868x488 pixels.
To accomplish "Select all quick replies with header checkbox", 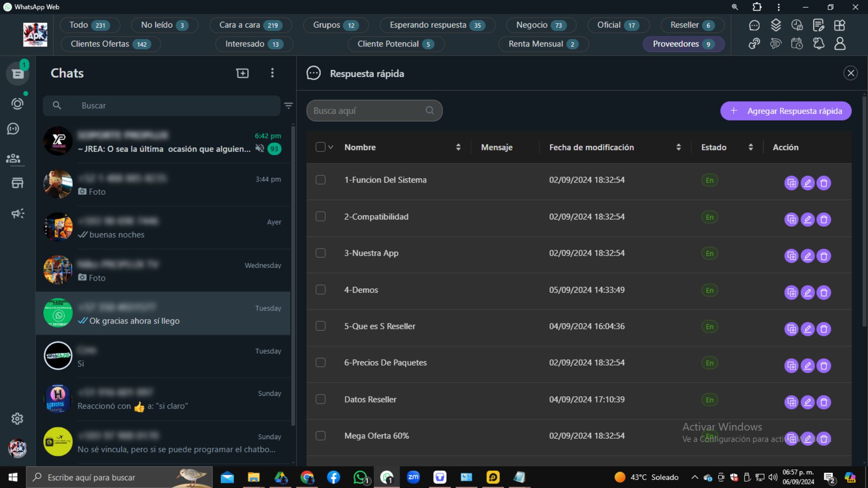I will (321, 147).
